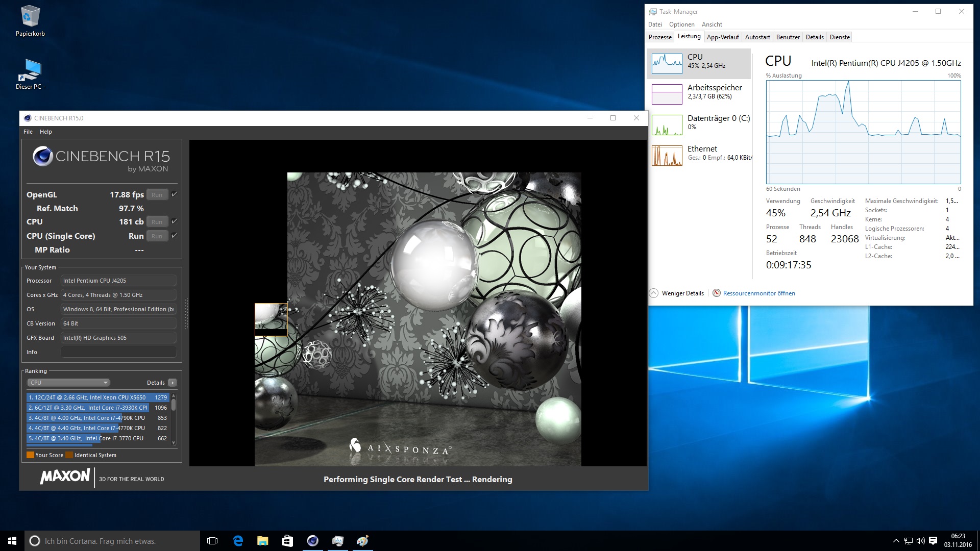The width and height of the screenshot is (980, 551).
Task: Switch to the Dienste tab
Action: pyautogui.click(x=840, y=37)
